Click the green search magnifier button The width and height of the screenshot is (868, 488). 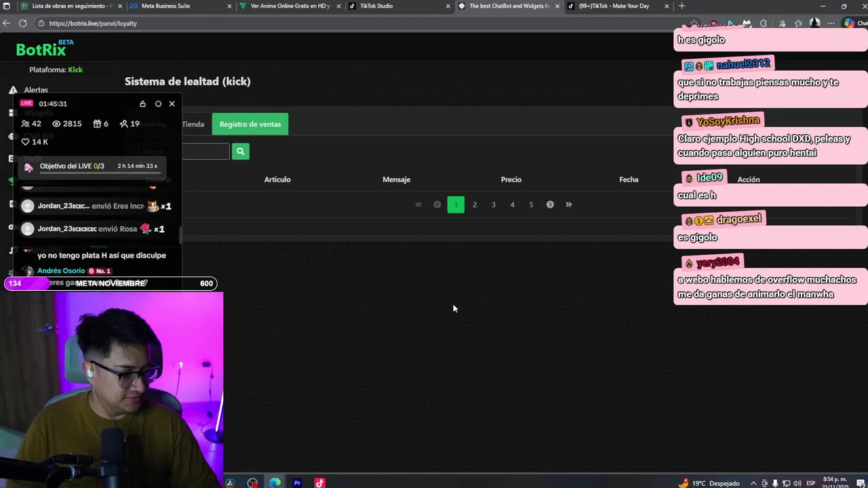240,152
